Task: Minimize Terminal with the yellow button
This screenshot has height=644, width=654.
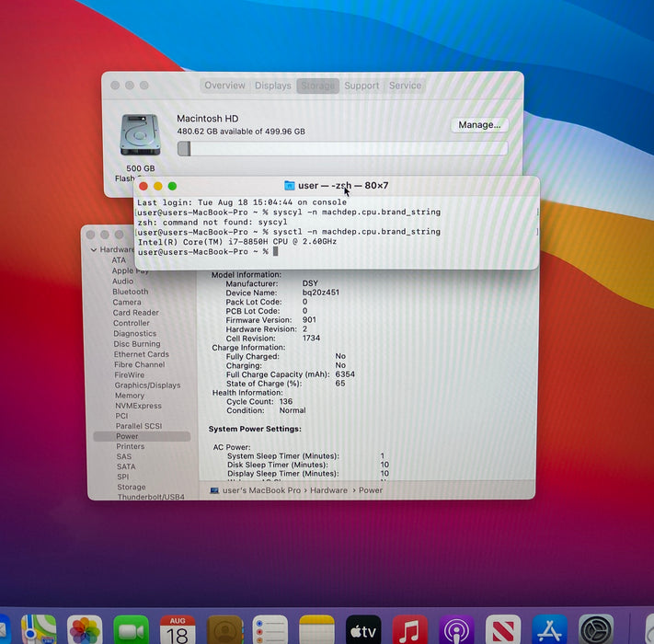Action: (x=157, y=186)
